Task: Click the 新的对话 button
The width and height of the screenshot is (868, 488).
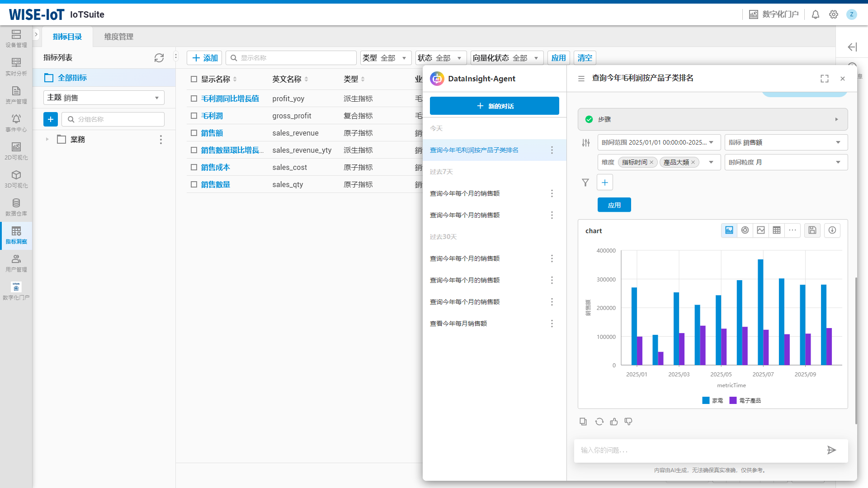Action: (494, 106)
